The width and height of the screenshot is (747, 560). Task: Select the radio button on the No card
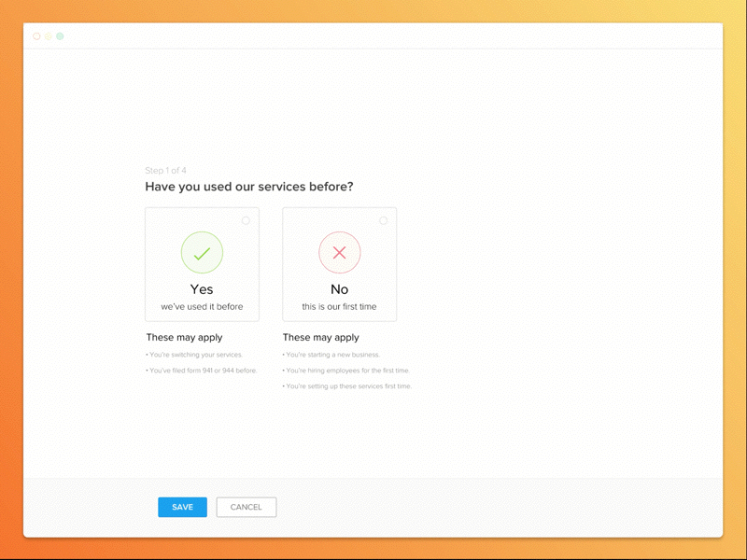tap(384, 218)
